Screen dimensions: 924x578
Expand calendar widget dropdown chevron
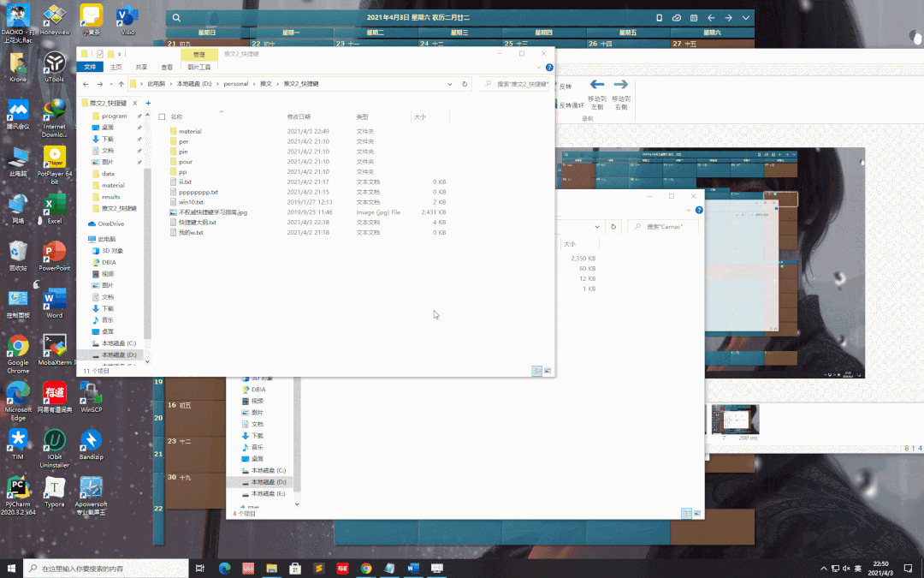click(745, 18)
